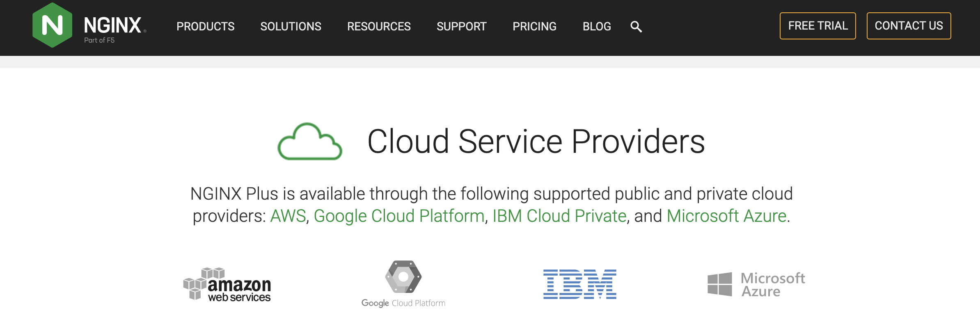The image size is (980, 327).
Task: Follow the AWS link in paragraph
Action: coord(288,216)
